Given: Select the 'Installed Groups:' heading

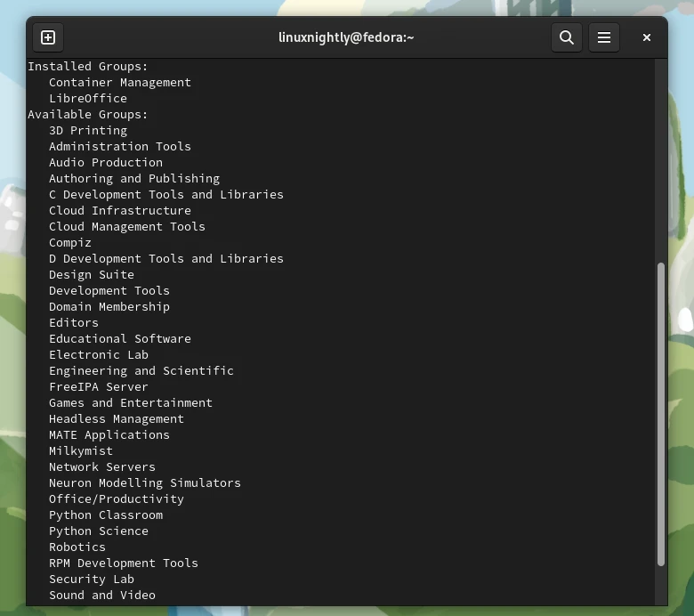Looking at the screenshot, I should pos(87,67).
